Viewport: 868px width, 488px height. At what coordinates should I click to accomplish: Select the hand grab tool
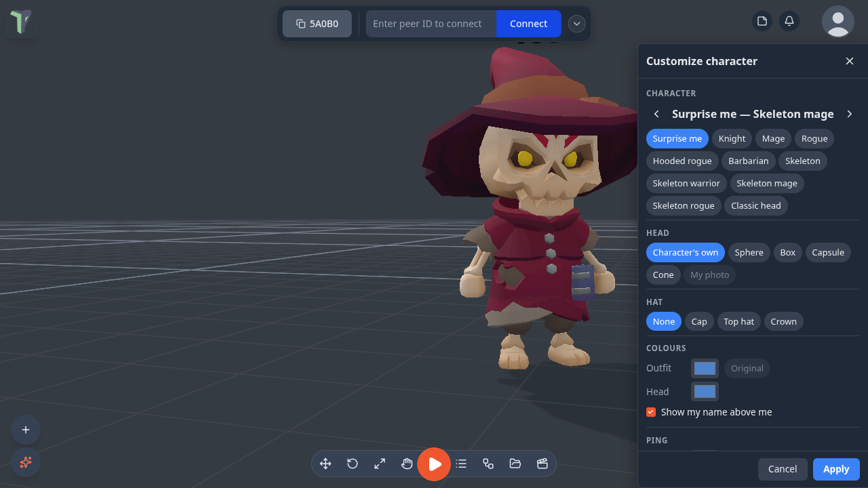pos(407,464)
